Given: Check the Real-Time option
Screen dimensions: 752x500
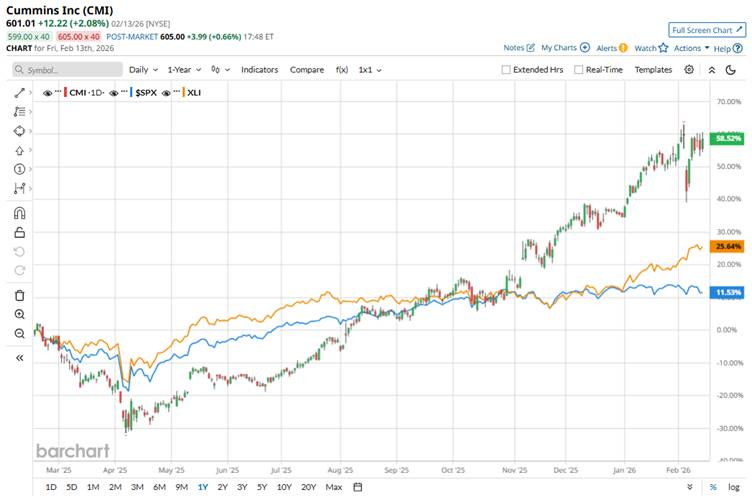Looking at the screenshot, I should click(x=579, y=70).
